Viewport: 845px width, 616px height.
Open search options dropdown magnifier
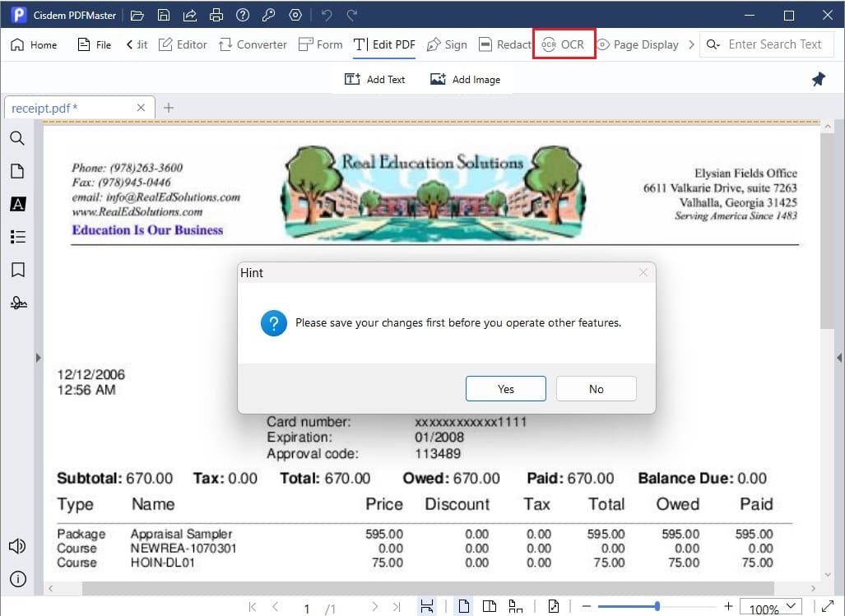tap(713, 44)
